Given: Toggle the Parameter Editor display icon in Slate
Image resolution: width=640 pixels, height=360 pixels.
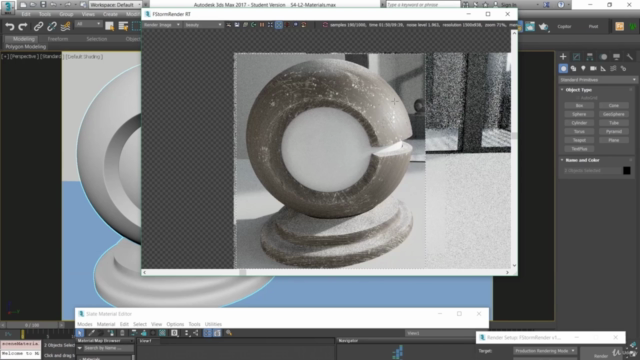Looking at the screenshot, I should click(217, 333).
